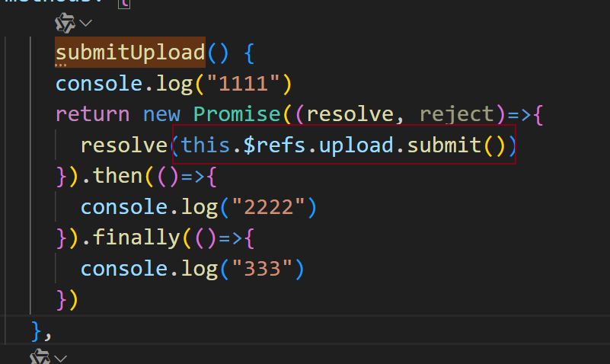
Task: Click the return keyword
Action: (x=92, y=114)
